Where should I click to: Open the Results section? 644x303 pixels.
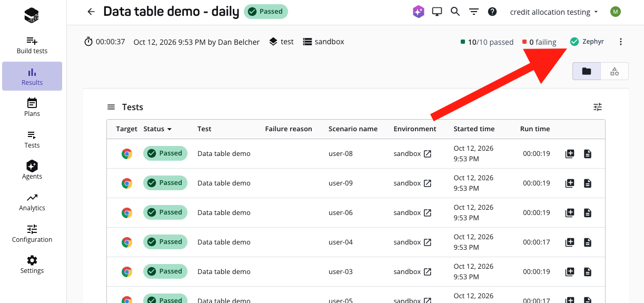[x=32, y=76]
